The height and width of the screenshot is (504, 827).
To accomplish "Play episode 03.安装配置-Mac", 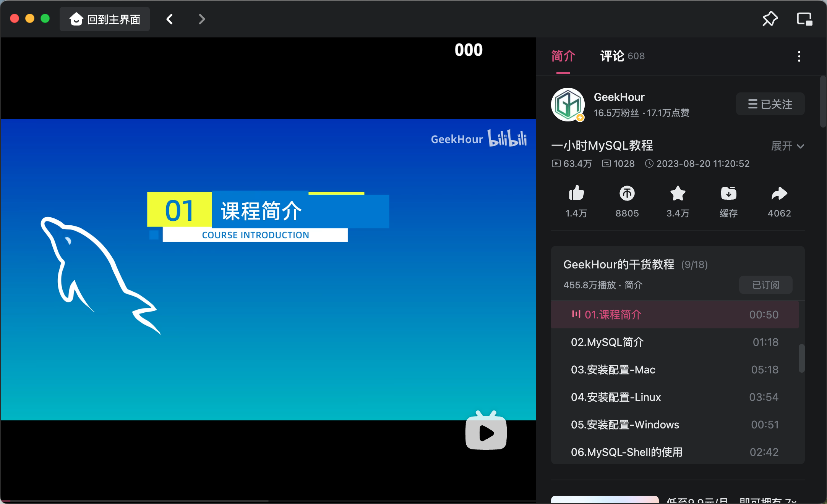I will pos(675,369).
